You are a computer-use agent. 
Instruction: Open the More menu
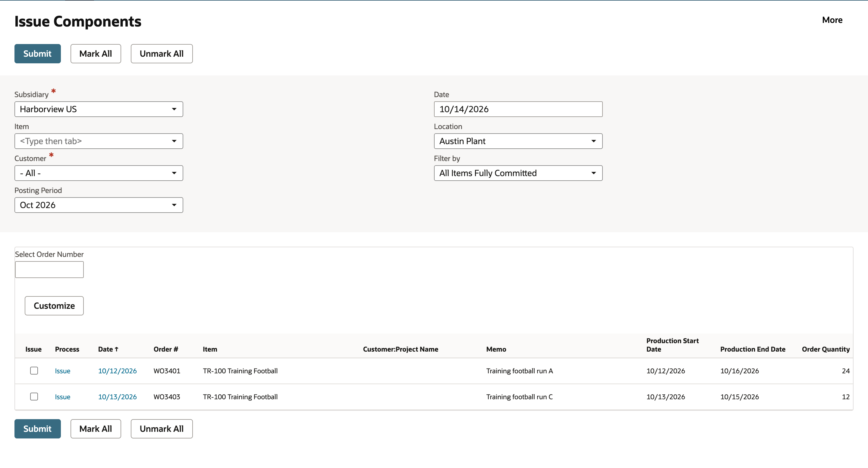tap(832, 20)
